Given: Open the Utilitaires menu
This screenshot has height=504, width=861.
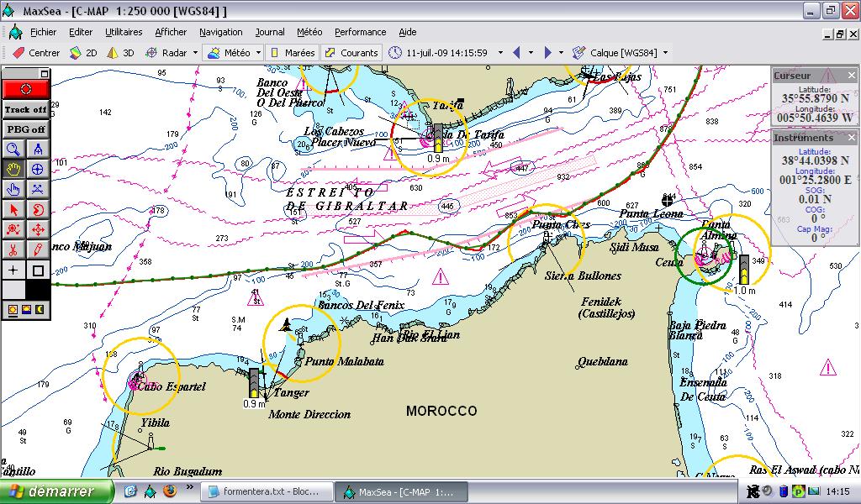Looking at the screenshot, I should 124,32.
